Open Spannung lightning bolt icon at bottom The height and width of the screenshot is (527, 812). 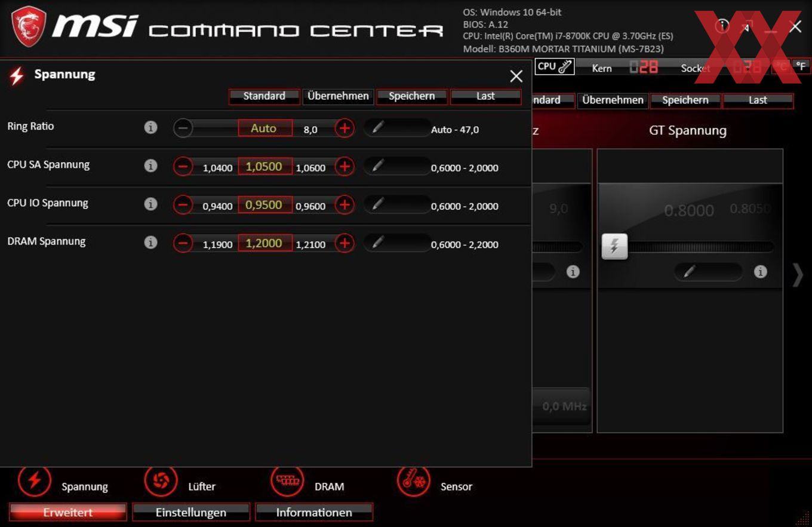[35, 480]
